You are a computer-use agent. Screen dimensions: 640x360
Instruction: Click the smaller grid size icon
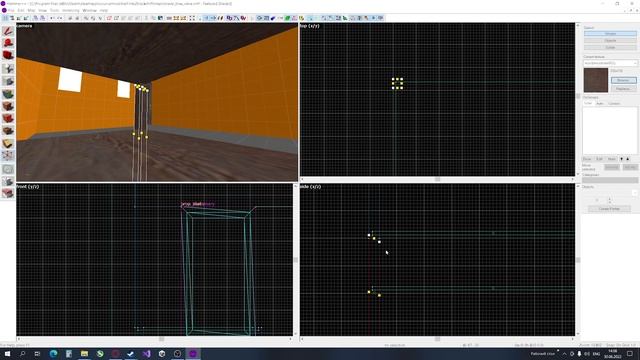point(19,18)
